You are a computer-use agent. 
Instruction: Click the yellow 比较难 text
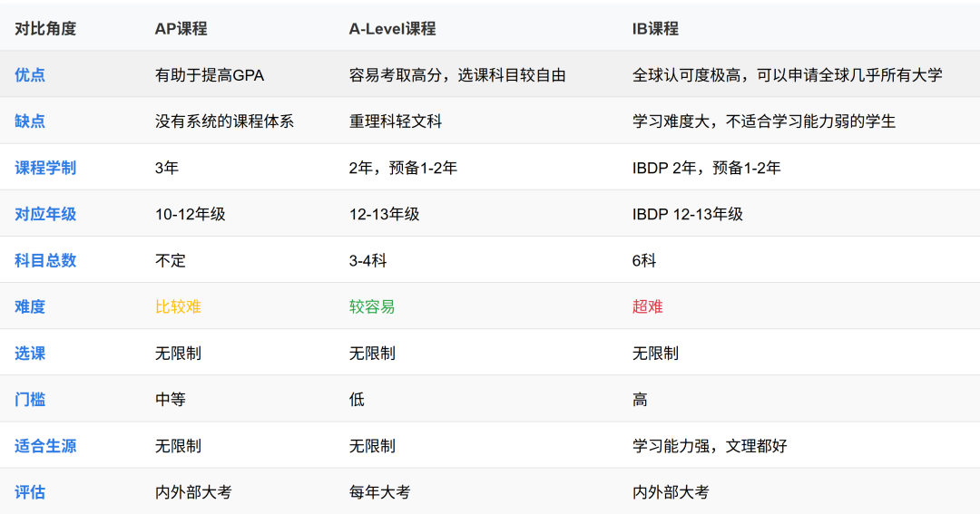(178, 307)
